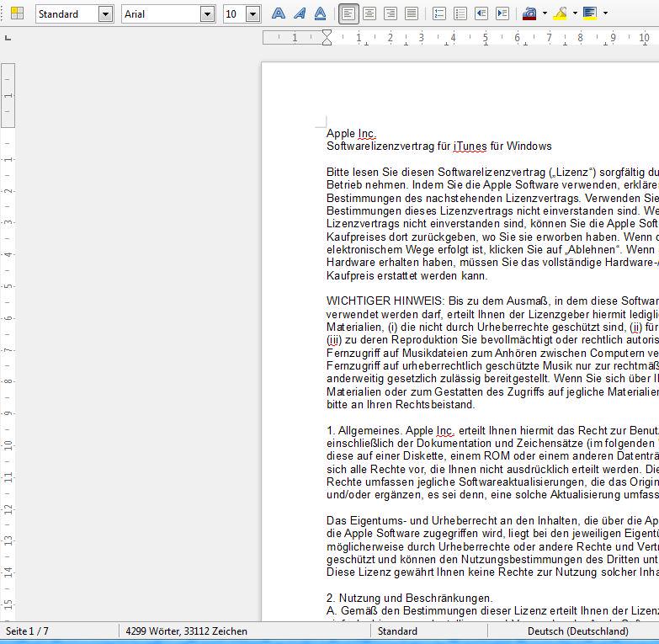Viewport: 659px width, 644px height.
Task: Click into the Standard paragraph style field
Action: pos(66,14)
